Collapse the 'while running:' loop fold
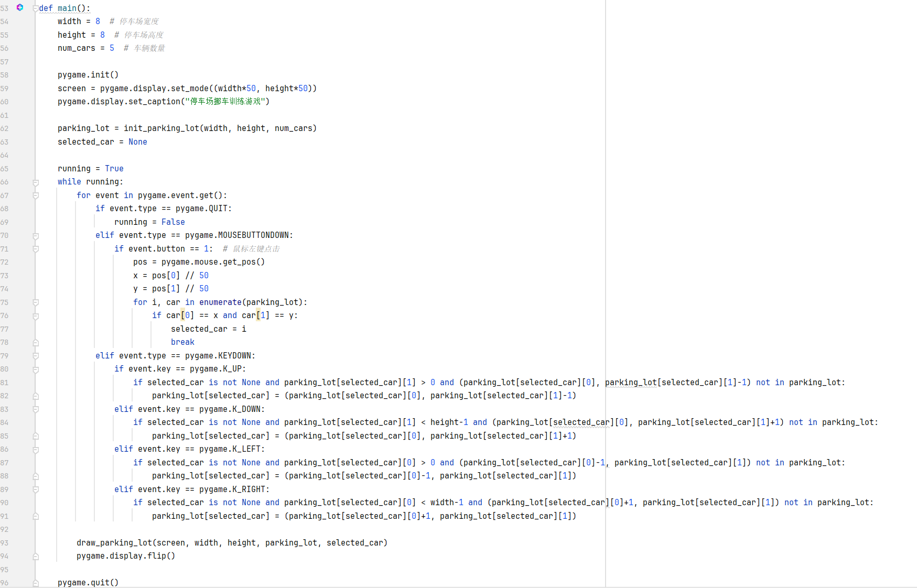This screenshot has height=588, width=917. (x=36, y=182)
